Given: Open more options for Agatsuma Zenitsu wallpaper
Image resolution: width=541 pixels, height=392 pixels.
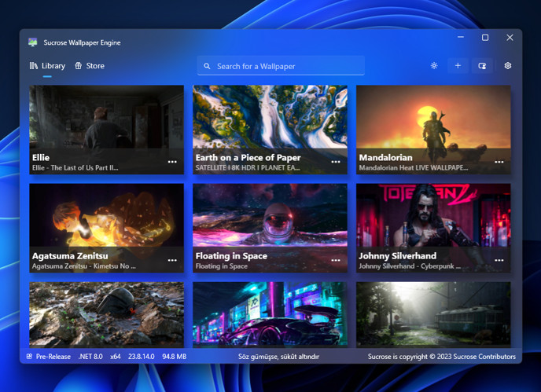Looking at the screenshot, I should (172, 260).
